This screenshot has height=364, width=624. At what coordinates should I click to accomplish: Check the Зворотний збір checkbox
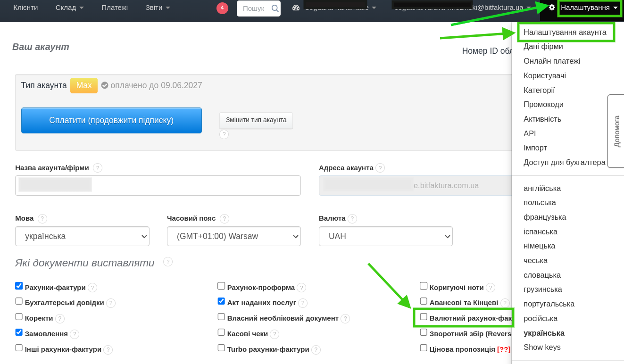(424, 332)
